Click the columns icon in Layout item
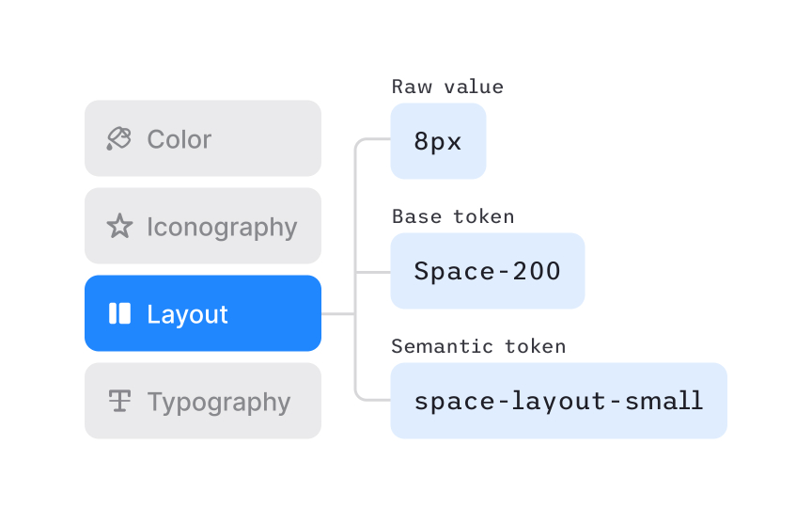The image size is (812, 508). click(119, 313)
